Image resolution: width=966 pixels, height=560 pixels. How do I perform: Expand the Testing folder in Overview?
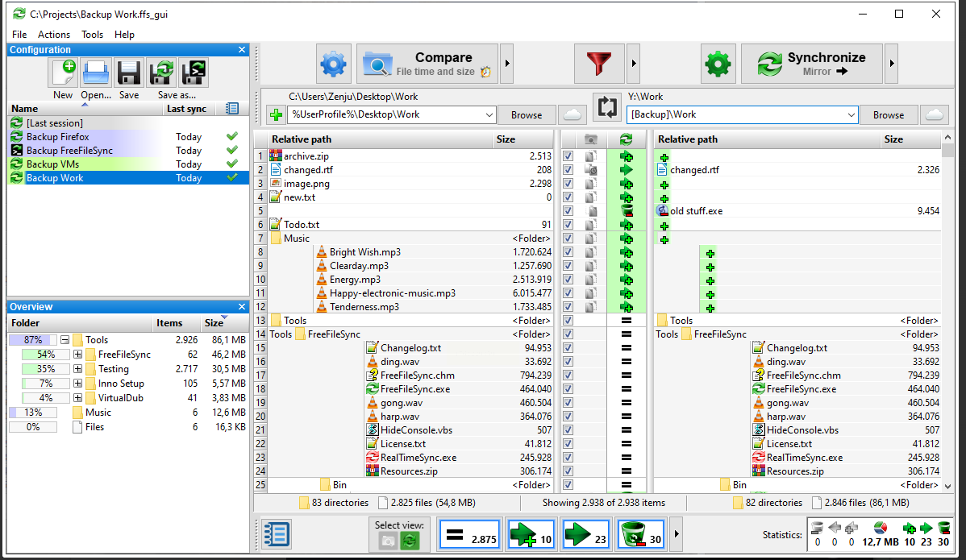[x=77, y=369]
